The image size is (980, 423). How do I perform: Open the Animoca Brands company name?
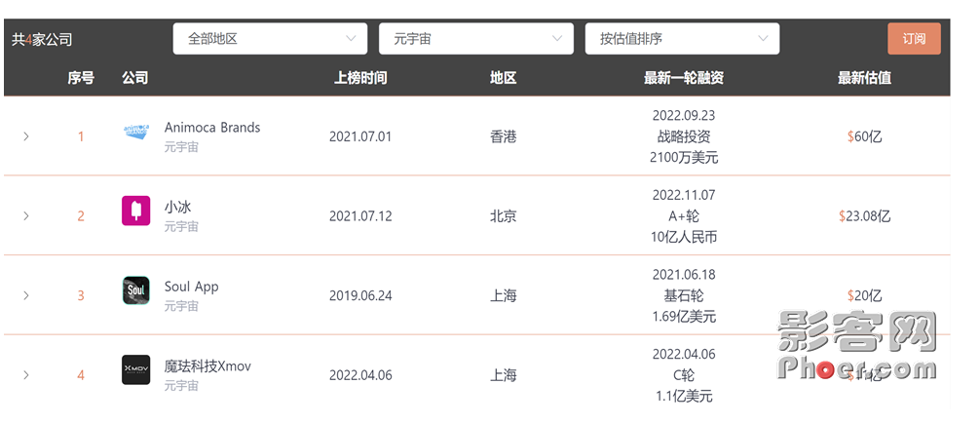pos(211,128)
